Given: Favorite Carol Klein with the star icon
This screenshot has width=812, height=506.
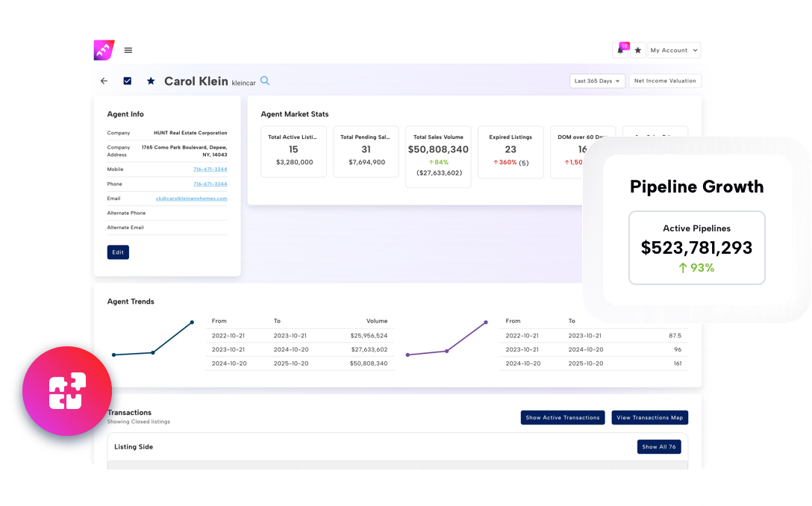Looking at the screenshot, I should pos(150,81).
